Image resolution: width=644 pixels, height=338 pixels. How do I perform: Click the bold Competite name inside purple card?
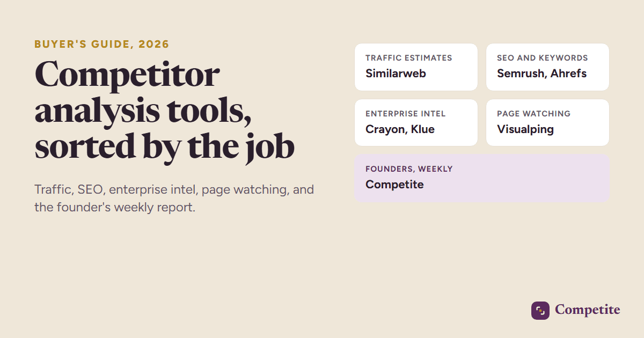(394, 185)
